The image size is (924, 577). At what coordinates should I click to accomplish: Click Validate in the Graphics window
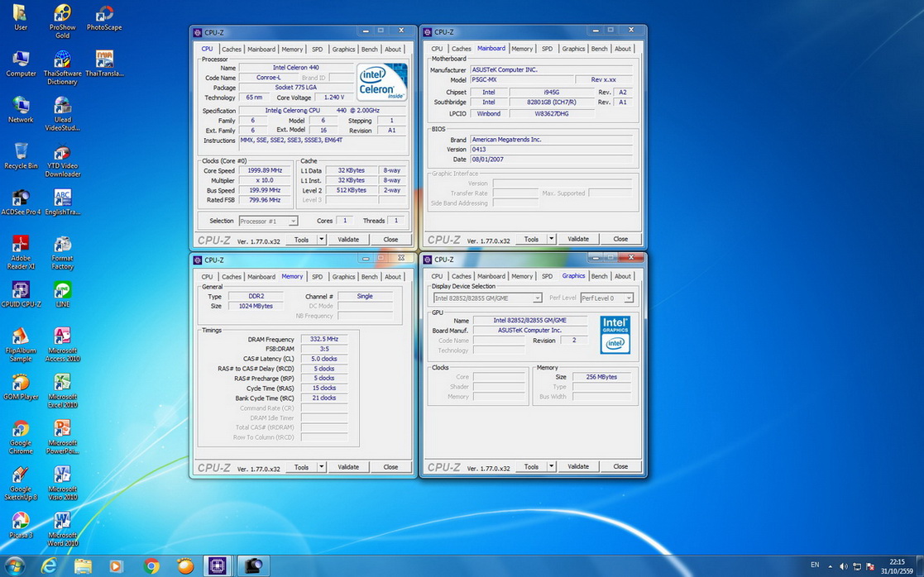[x=578, y=466]
